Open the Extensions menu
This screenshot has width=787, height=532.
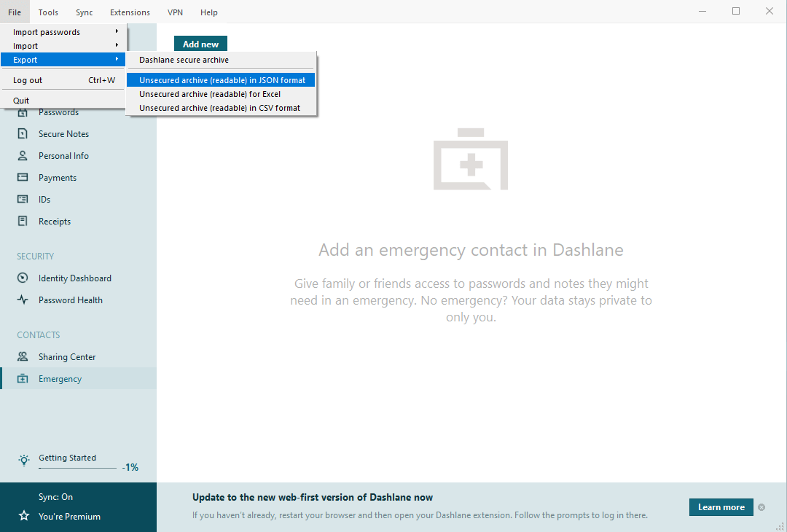130,12
